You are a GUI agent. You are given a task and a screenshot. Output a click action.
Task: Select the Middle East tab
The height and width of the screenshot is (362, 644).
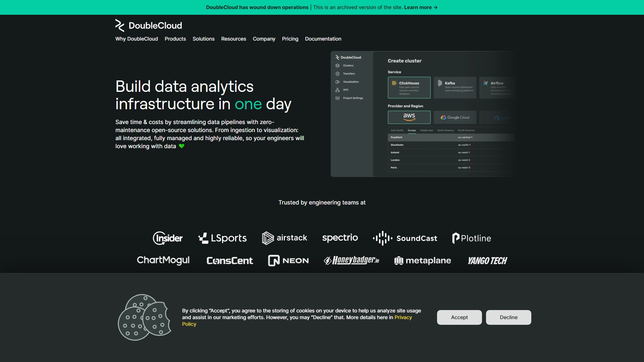(427, 130)
